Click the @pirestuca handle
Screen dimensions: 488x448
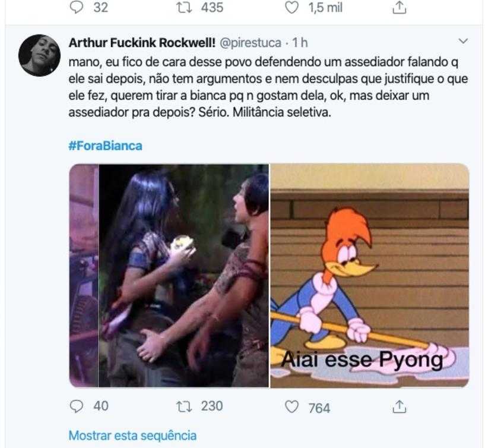(x=249, y=43)
